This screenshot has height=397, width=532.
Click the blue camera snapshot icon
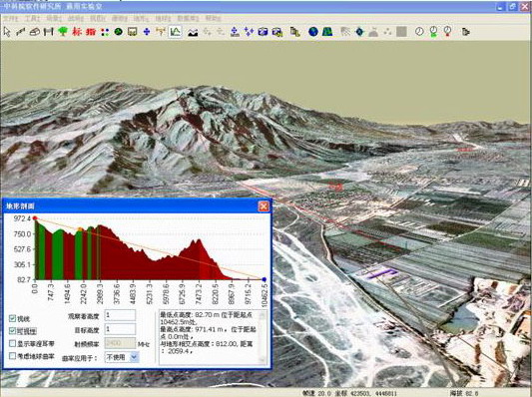[263, 32]
